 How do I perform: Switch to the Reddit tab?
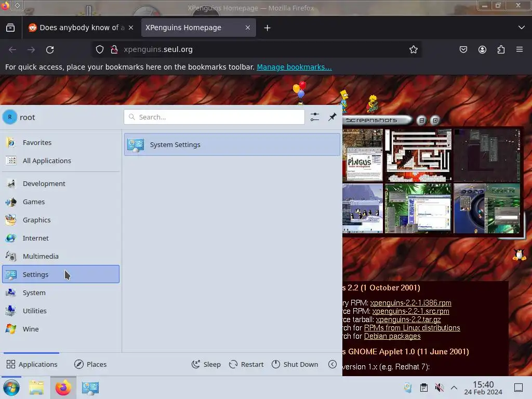[77, 28]
